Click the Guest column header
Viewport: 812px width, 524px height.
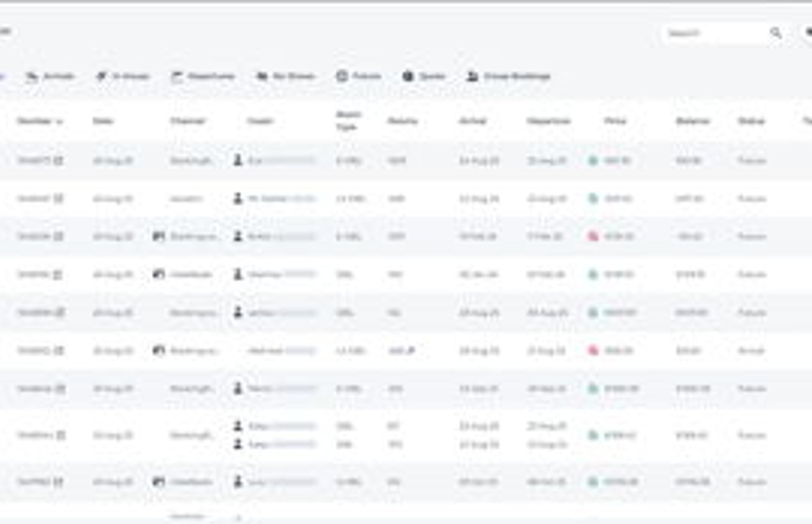click(x=260, y=121)
